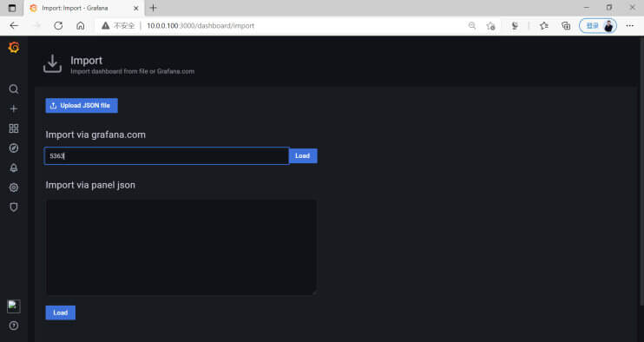Click the not secure warning icon
The width and height of the screenshot is (644, 342).
[x=106, y=25]
